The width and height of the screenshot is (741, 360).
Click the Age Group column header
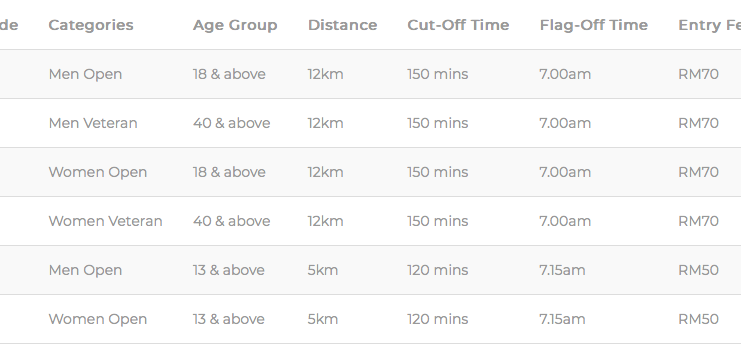235,25
